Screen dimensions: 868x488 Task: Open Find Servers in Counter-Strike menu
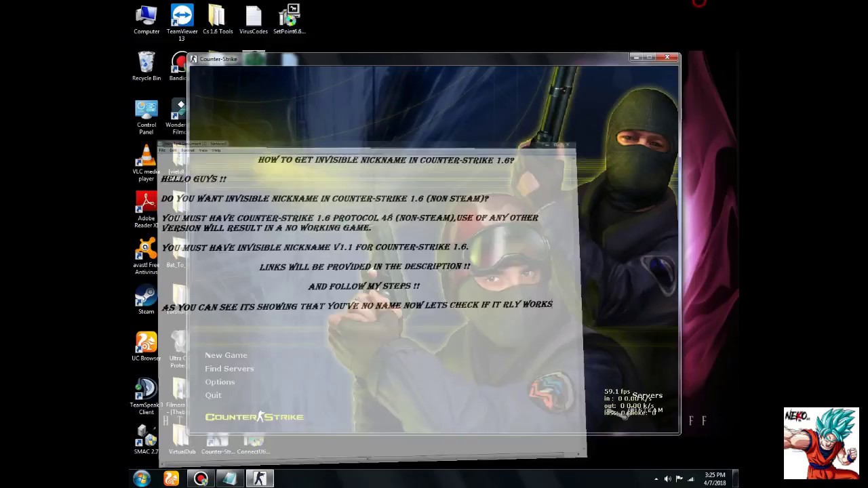click(229, 369)
